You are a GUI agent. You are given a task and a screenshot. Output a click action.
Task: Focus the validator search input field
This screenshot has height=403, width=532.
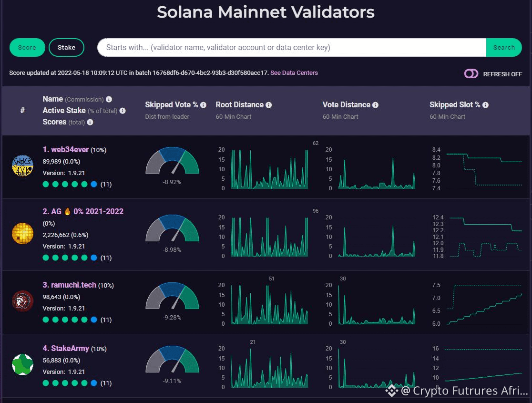292,48
